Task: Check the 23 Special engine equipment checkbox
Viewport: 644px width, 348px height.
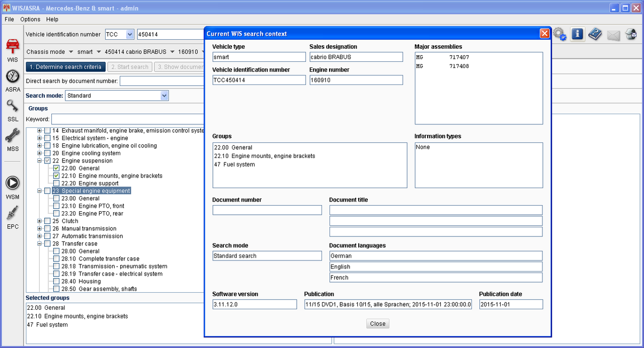Action: pyautogui.click(x=47, y=191)
